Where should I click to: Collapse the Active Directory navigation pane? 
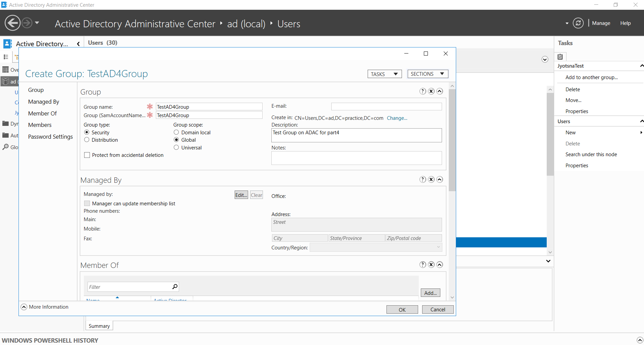point(78,44)
